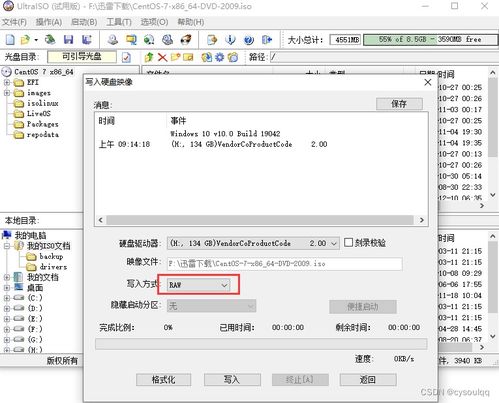Click the Extract icon next to the gear
499x403 pixels.
pos(206,57)
